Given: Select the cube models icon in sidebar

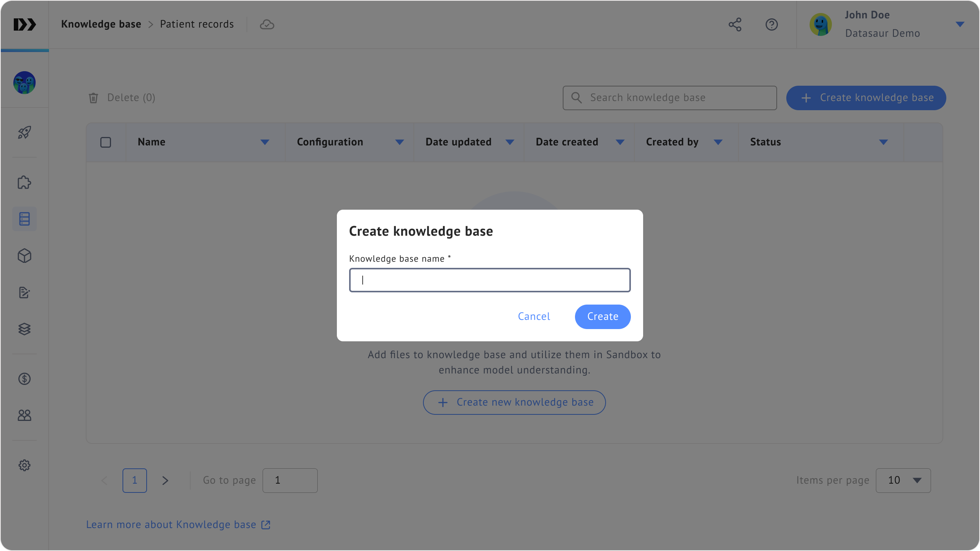Looking at the screenshot, I should pos(24,256).
